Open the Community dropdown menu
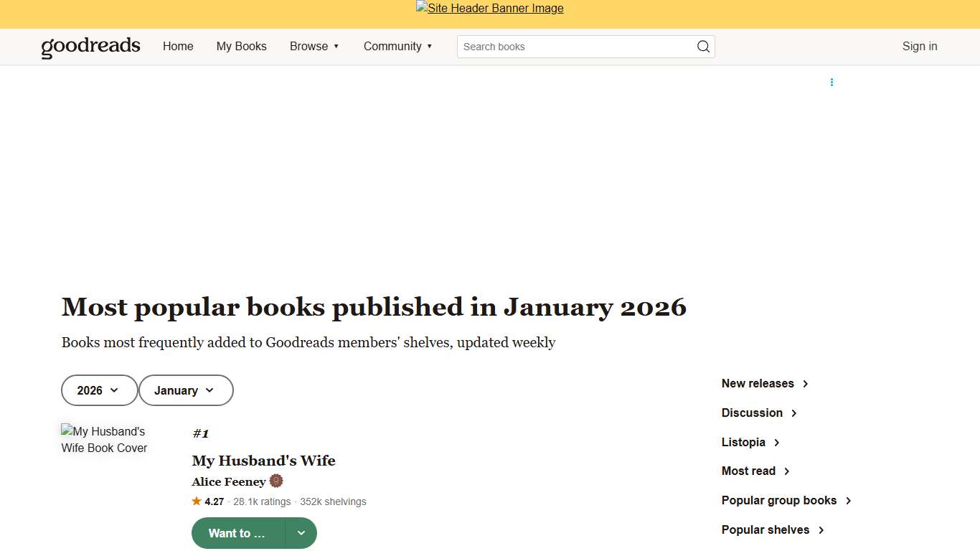 tap(398, 46)
